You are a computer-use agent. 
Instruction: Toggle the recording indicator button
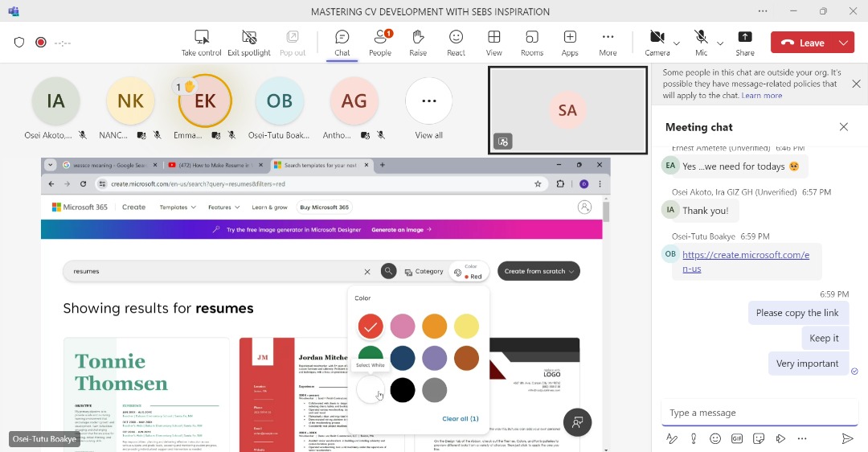coord(40,43)
